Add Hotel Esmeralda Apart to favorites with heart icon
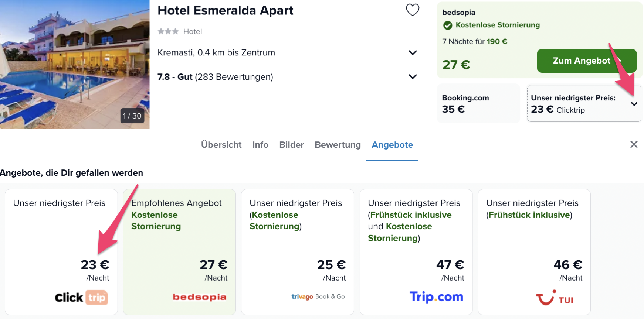644x319 pixels. point(413,10)
